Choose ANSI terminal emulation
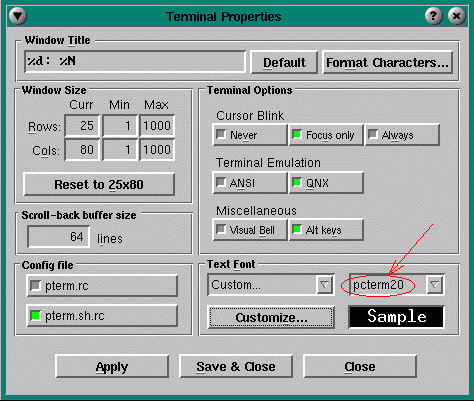This screenshot has height=401, width=474. 250,183
